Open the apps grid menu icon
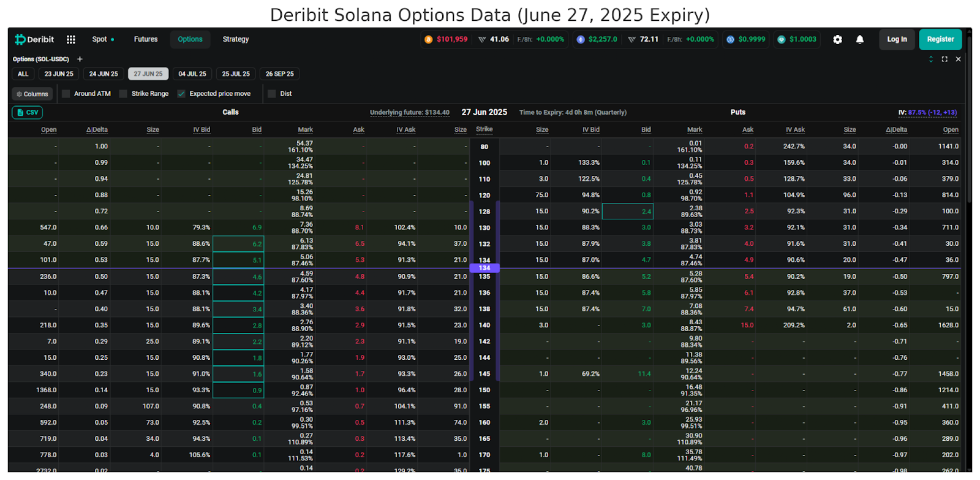The height and width of the screenshot is (480, 980). [x=71, y=39]
